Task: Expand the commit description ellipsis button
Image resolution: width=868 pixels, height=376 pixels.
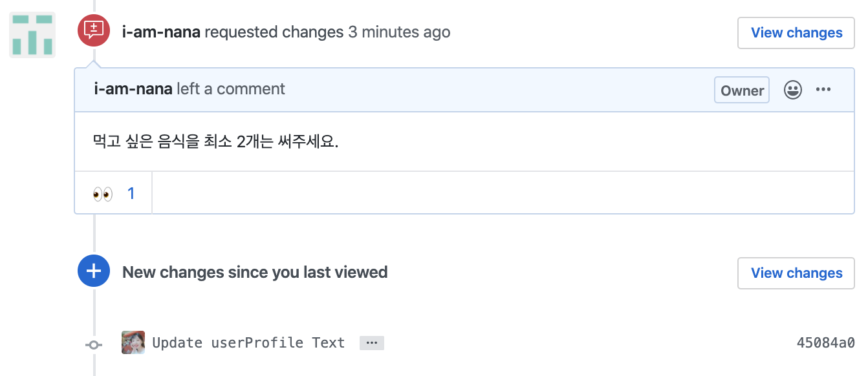Action: (x=372, y=343)
